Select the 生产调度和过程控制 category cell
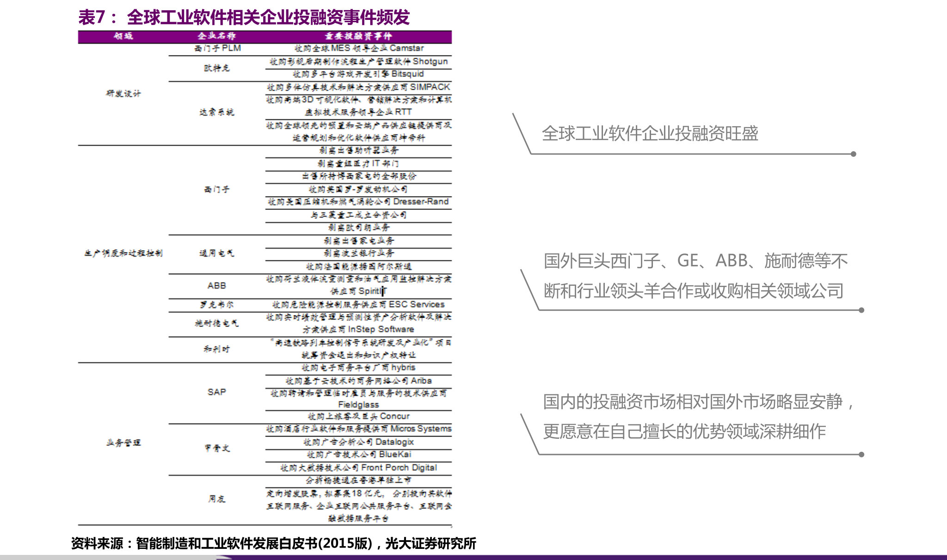The image size is (947, 560). click(123, 253)
